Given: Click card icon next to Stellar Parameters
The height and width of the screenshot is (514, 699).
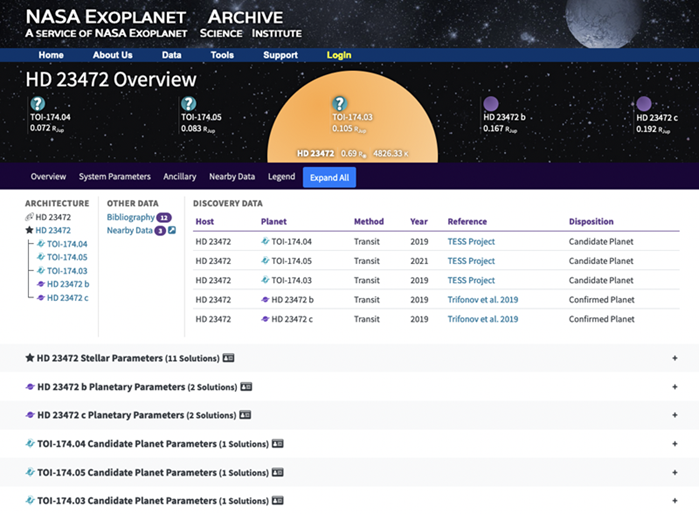Looking at the screenshot, I should tap(228, 357).
